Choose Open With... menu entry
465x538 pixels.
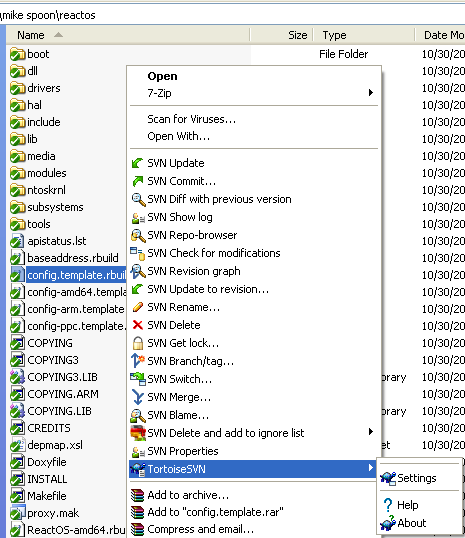(x=178, y=136)
